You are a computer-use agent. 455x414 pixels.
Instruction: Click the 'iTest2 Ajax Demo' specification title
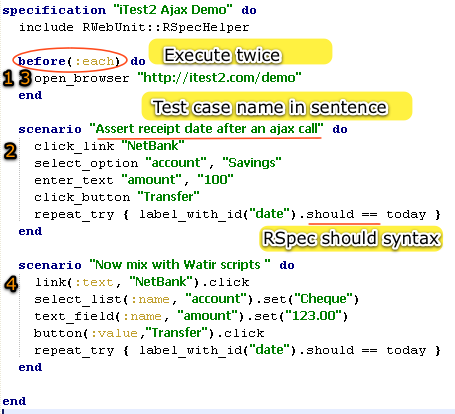click(x=173, y=10)
